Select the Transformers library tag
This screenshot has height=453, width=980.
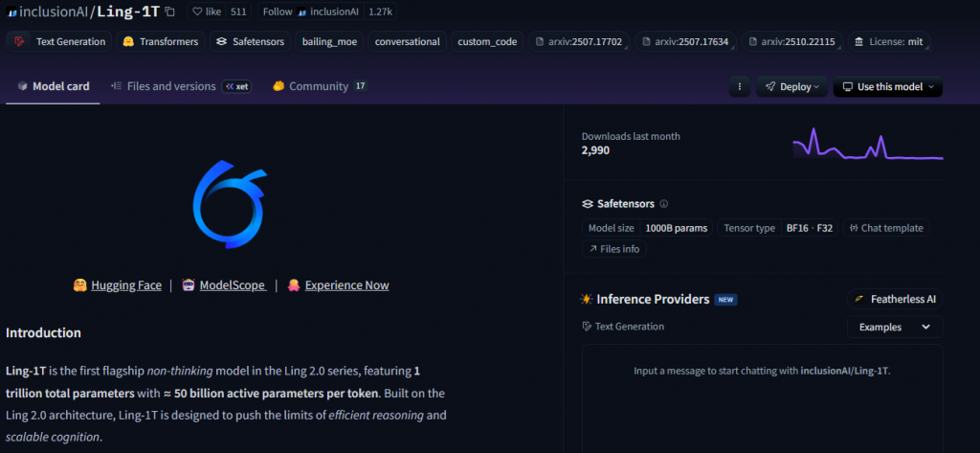point(161,41)
